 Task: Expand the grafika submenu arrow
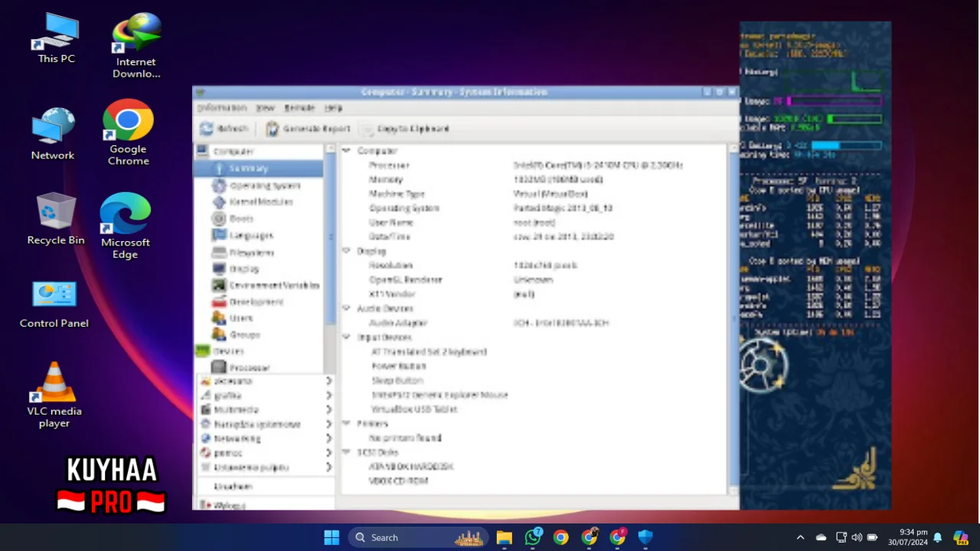(329, 395)
